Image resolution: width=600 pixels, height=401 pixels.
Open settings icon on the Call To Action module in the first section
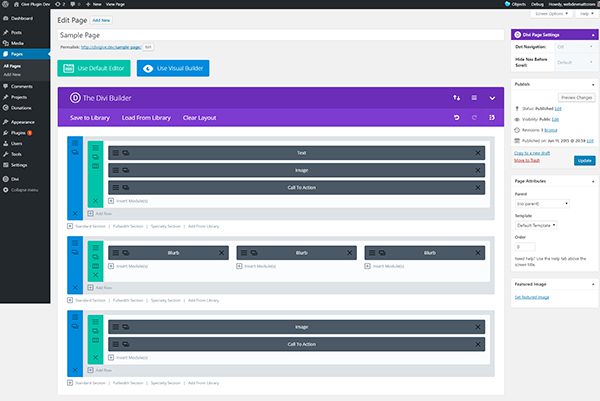click(115, 188)
